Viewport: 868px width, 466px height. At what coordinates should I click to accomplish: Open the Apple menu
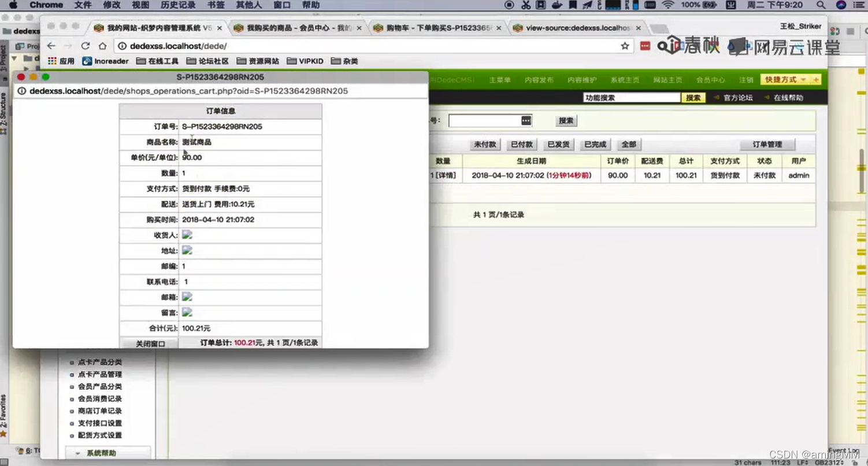pyautogui.click(x=13, y=5)
